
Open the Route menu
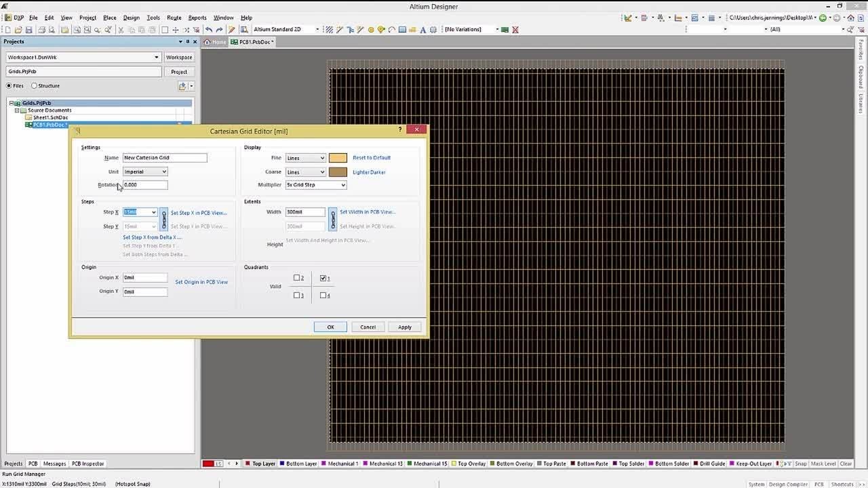[x=174, y=18]
